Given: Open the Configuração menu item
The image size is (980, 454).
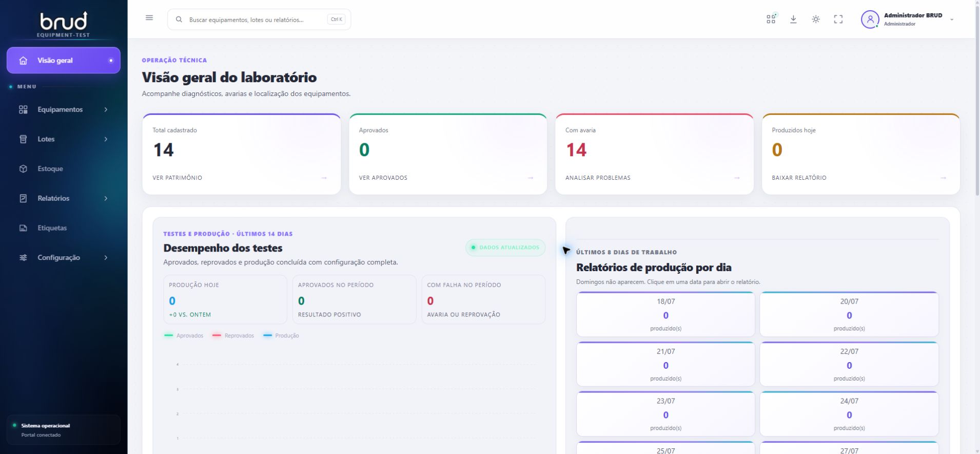Looking at the screenshot, I should pyautogui.click(x=64, y=258).
